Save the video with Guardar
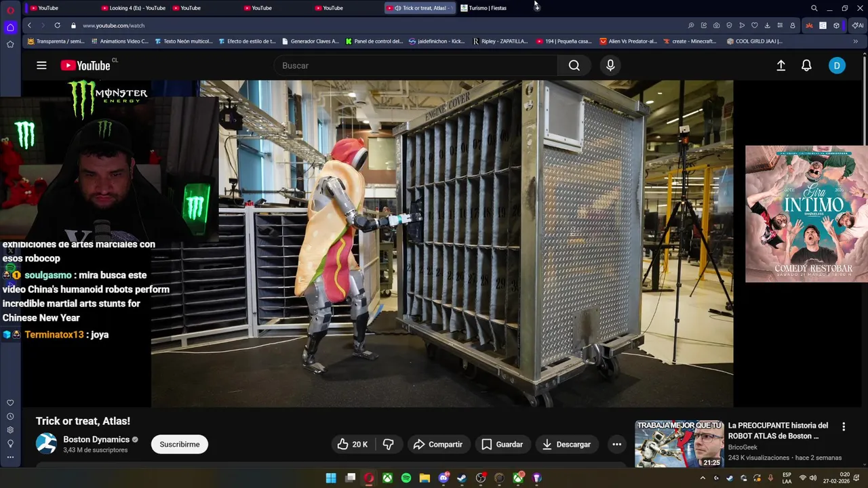Image resolution: width=868 pixels, height=488 pixels. tap(502, 445)
